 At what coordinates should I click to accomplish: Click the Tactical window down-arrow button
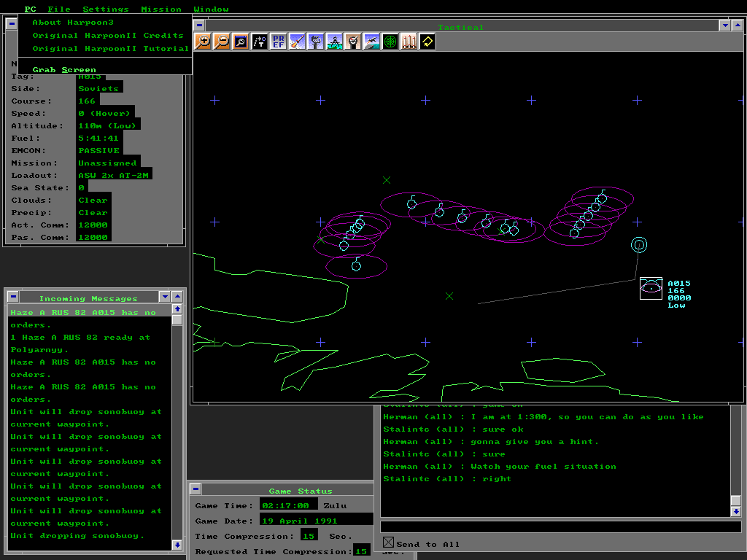pos(724,26)
